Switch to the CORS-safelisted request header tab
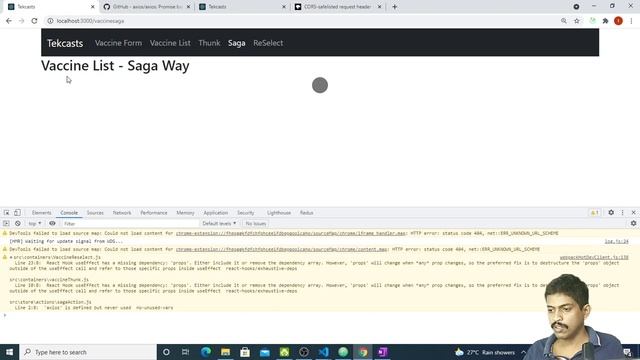 [x=338, y=7]
